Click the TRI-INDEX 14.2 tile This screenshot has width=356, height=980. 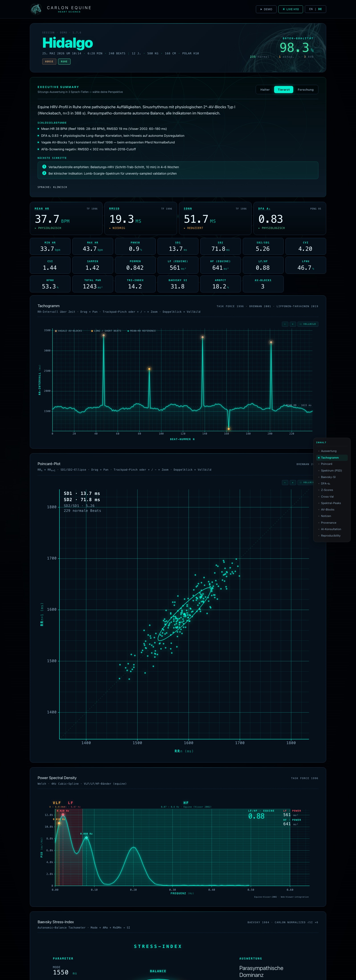click(x=135, y=284)
